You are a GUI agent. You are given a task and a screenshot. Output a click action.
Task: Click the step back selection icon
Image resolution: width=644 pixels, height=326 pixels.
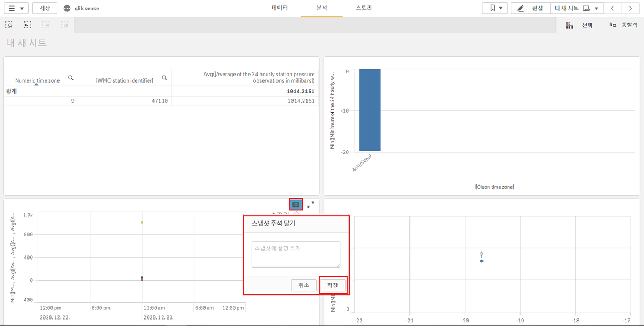tap(27, 25)
